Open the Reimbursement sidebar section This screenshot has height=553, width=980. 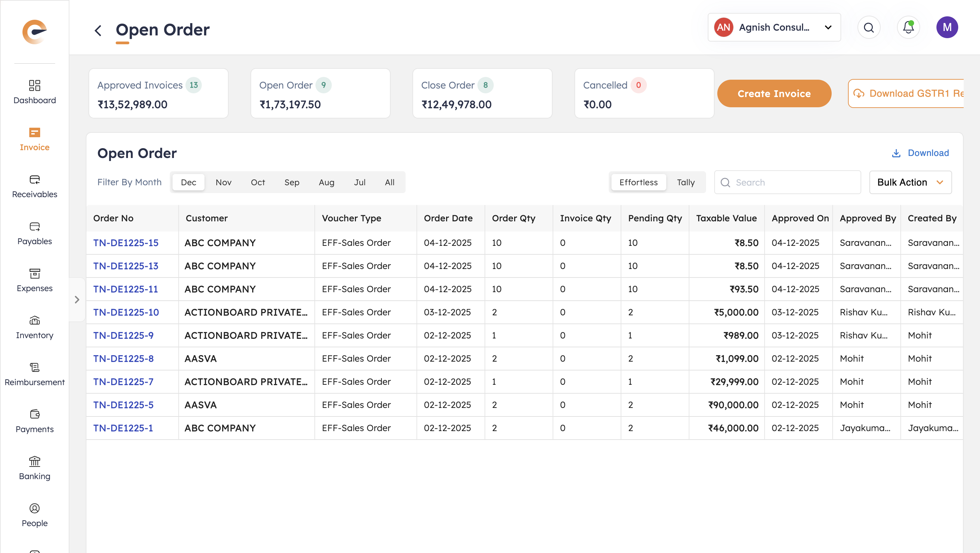click(x=34, y=374)
